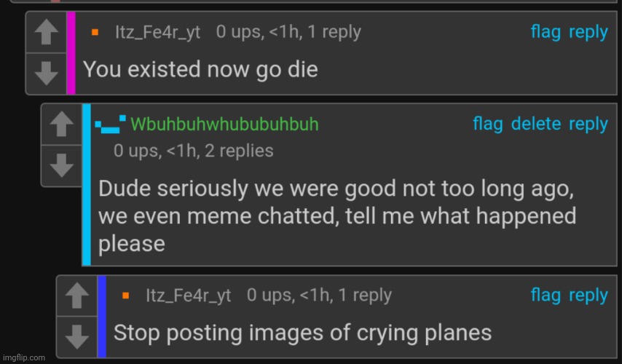Flag the "You existed now go die" comment
This screenshot has width=622, height=364.
coord(546,32)
